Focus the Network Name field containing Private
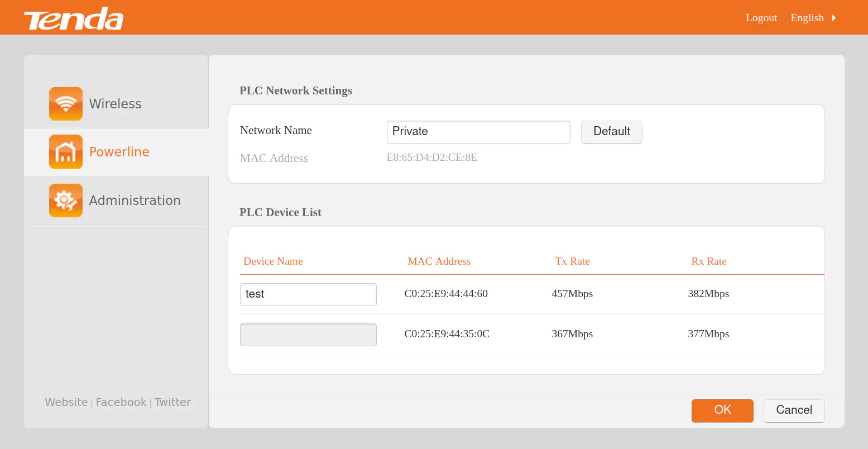The image size is (868, 449). (x=478, y=132)
